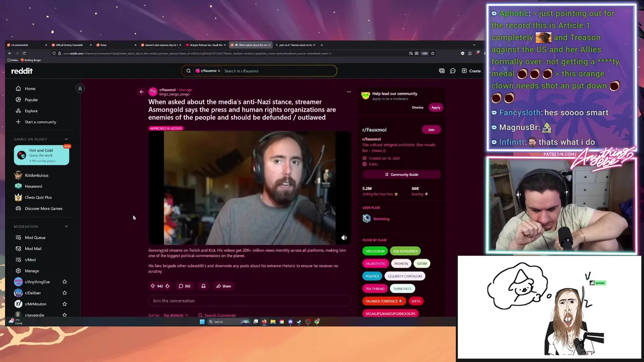Screen dimensions: 644x362
Task: Switch to Stripper Refuses Sex tab
Action: click(x=206, y=45)
